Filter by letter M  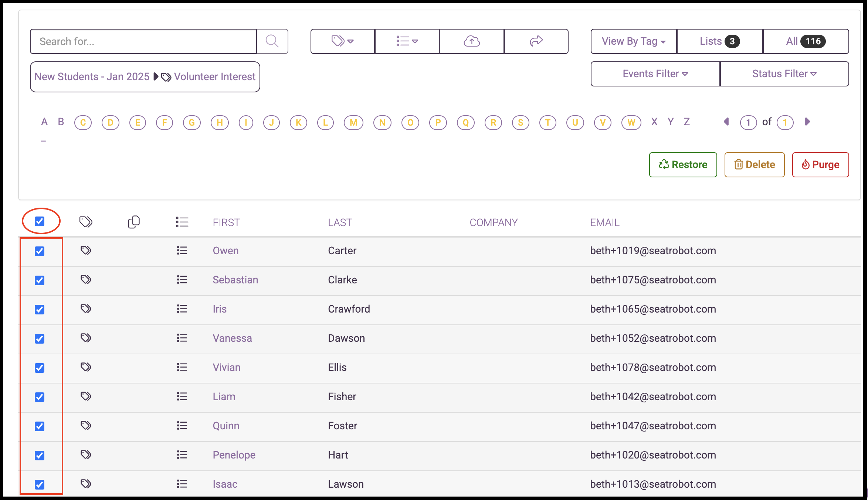click(354, 122)
